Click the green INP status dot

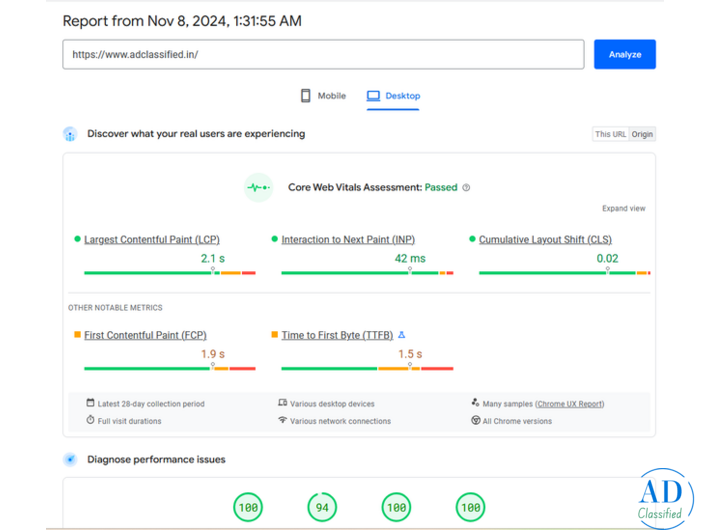pos(274,239)
